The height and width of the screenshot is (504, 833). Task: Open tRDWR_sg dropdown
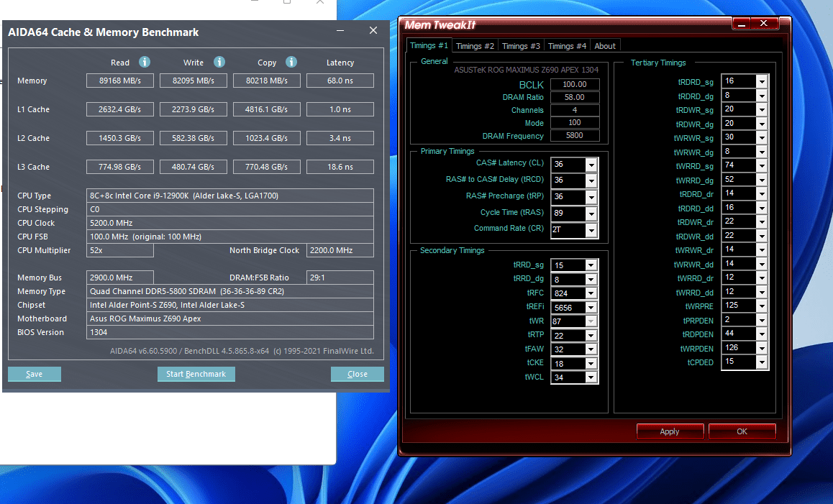(762, 109)
